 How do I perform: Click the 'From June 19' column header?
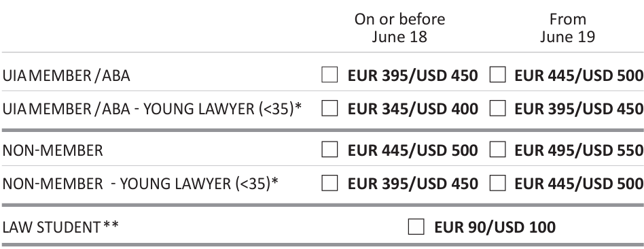tap(568, 28)
